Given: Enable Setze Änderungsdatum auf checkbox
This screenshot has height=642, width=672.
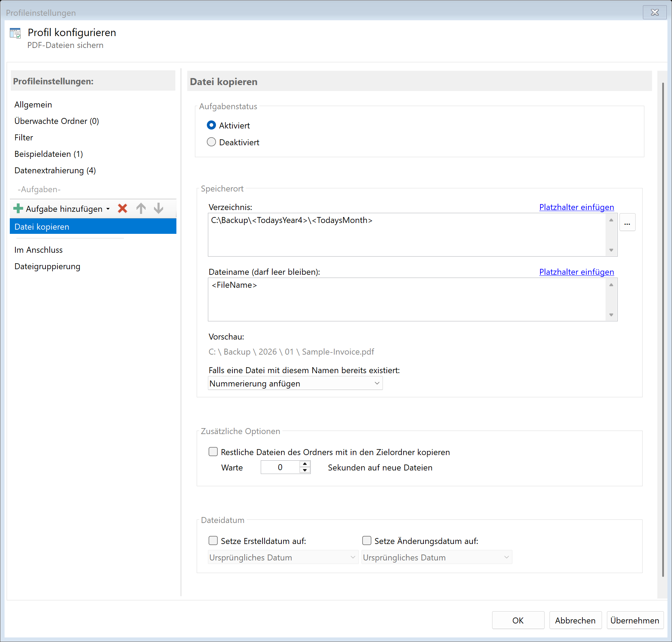Looking at the screenshot, I should coord(367,541).
